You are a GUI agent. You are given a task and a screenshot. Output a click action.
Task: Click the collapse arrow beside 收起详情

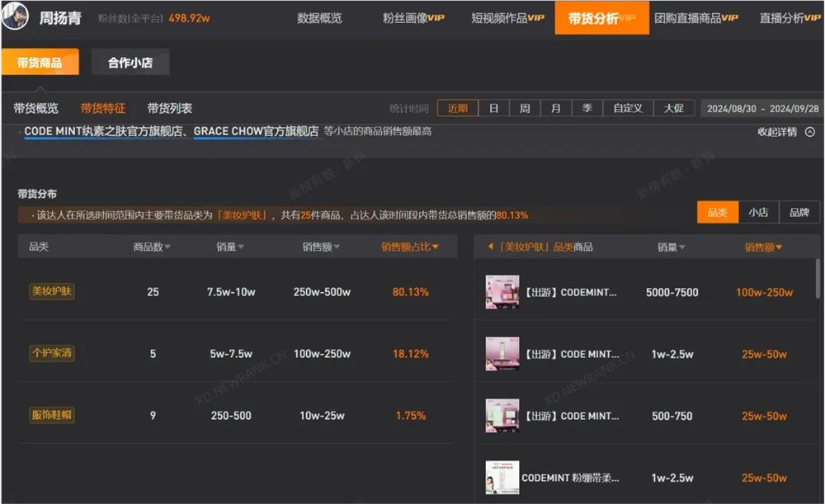point(810,130)
